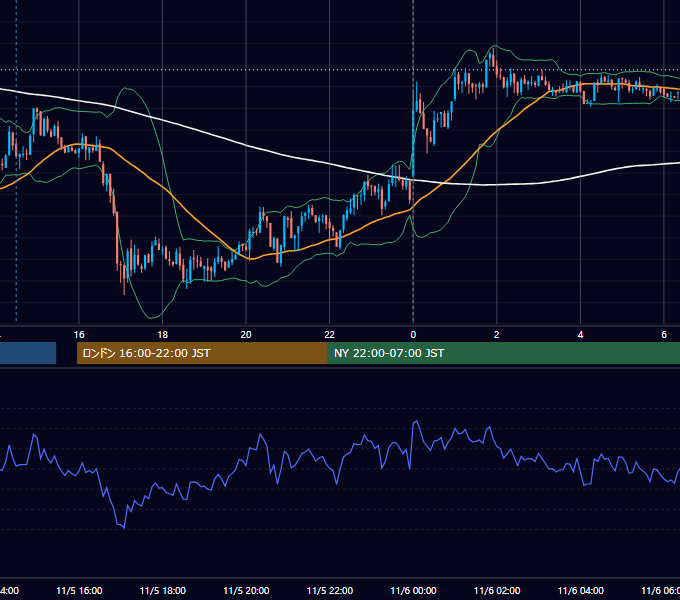Click the 11/6 00:00 label on the oscillator axis
Image resolution: width=680 pixels, height=600 pixels.
click(x=413, y=591)
